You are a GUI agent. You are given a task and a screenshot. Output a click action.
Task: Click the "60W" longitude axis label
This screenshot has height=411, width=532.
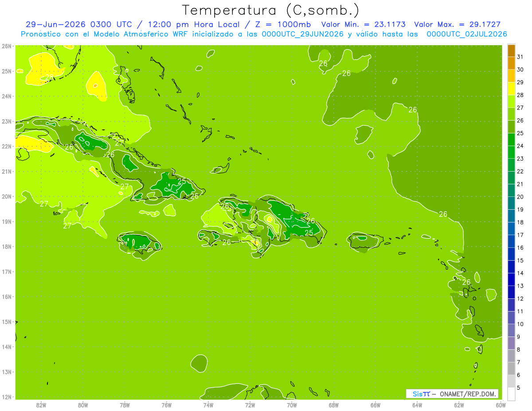[501, 405]
